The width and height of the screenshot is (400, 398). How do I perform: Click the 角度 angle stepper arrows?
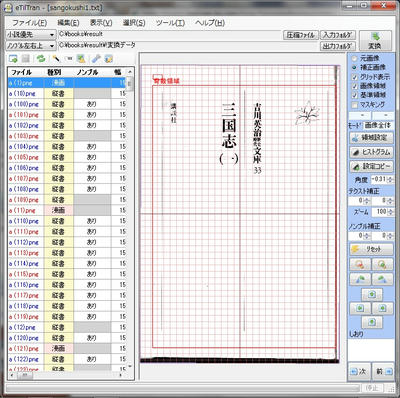390,179
